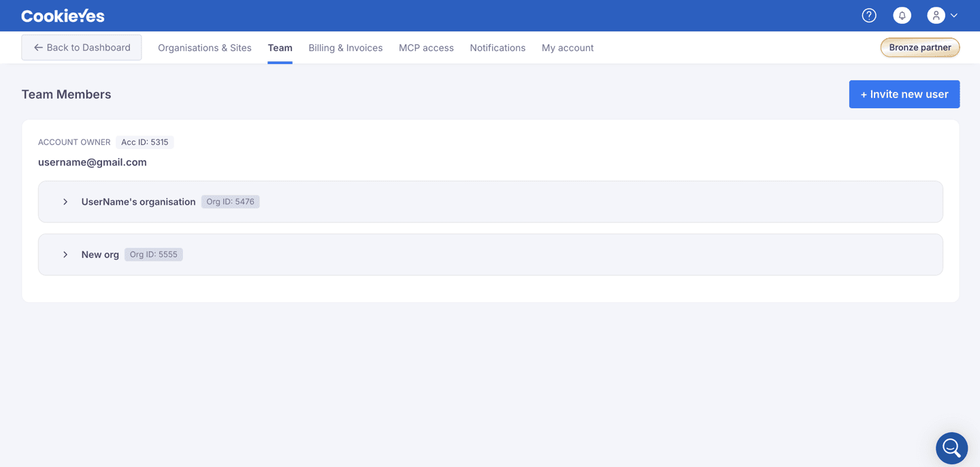Click the Org ID: 5555 badge
The height and width of the screenshot is (467, 980).
point(154,255)
